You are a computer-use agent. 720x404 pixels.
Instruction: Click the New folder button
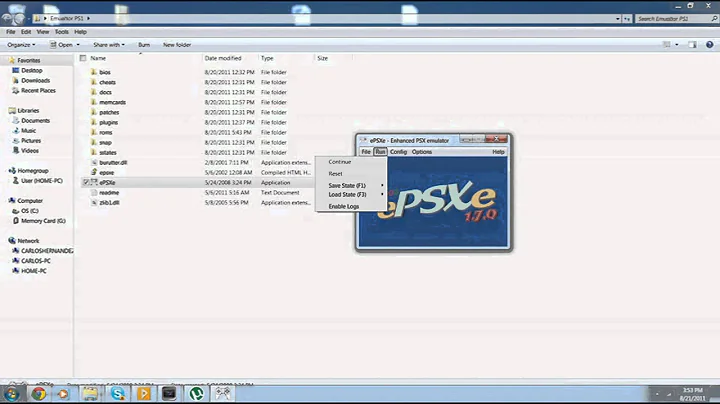tap(177, 45)
